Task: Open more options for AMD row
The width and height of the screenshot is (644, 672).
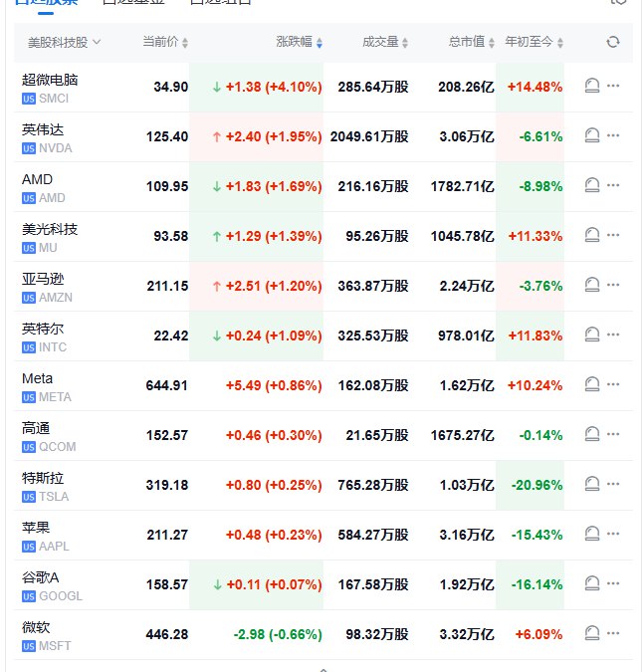Action: (x=613, y=186)
